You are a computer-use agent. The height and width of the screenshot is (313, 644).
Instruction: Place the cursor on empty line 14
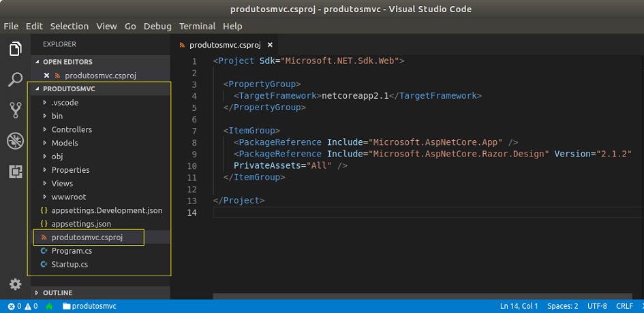[427, 212]
